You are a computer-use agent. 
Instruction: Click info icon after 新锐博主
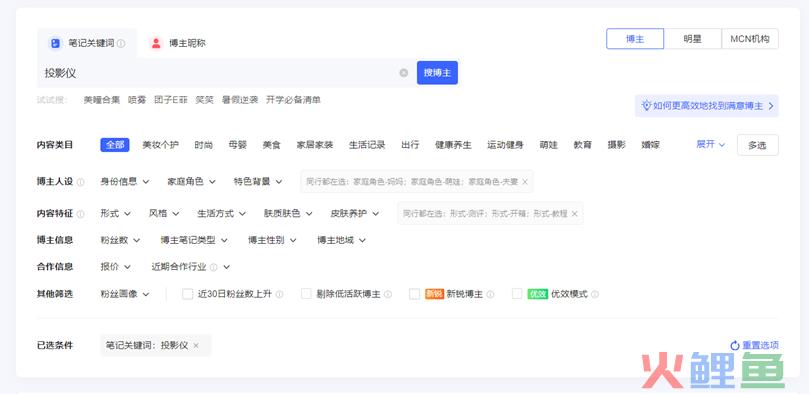pyautogui.click(x=490, y=294)
